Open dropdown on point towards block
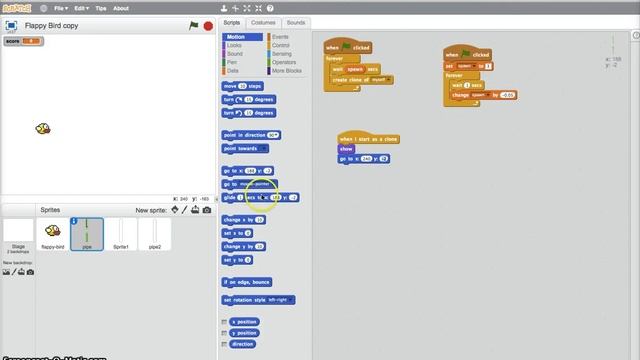640x360 pixels. [264, 149]
